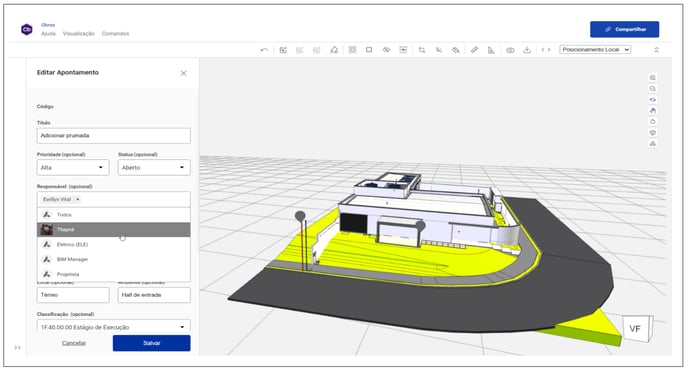Open the Comandos menu

click(115, 33)
